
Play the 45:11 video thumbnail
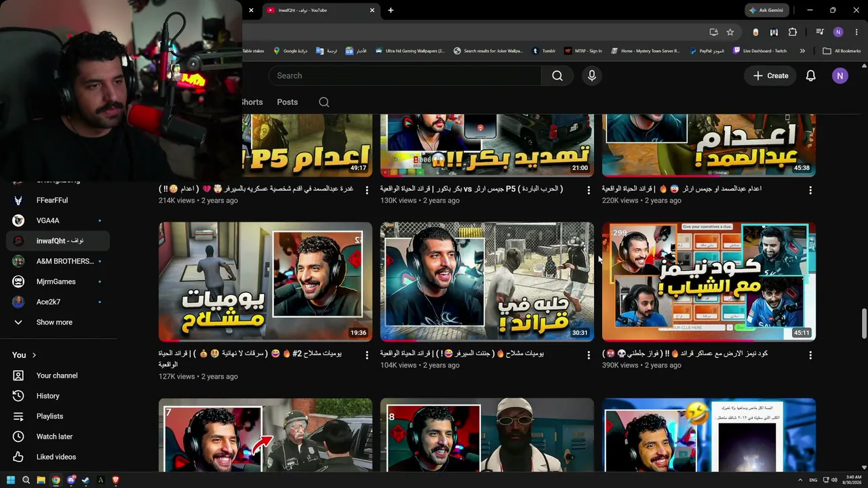709,282
